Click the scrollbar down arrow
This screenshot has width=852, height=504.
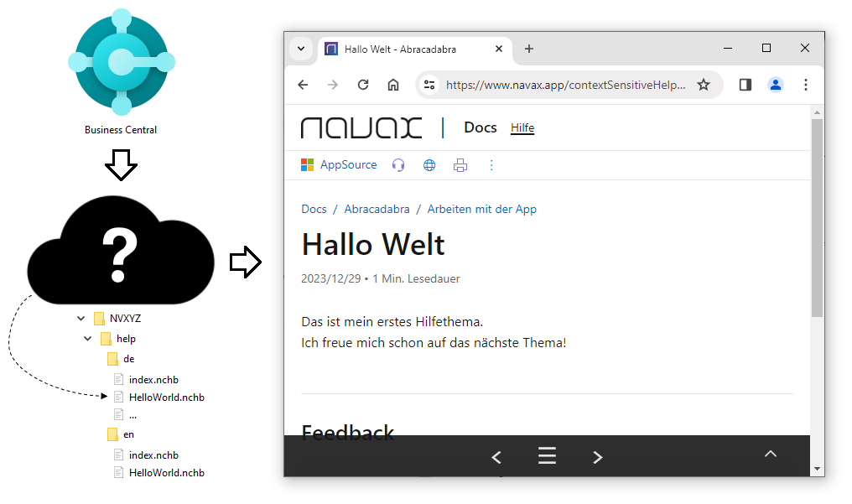pyautogui.click(x=817, y=469)
